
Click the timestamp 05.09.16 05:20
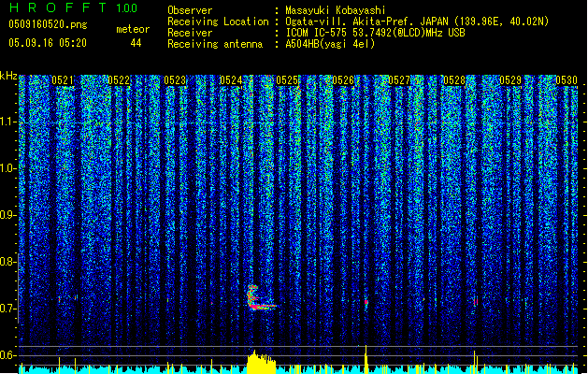click(48, 43)
